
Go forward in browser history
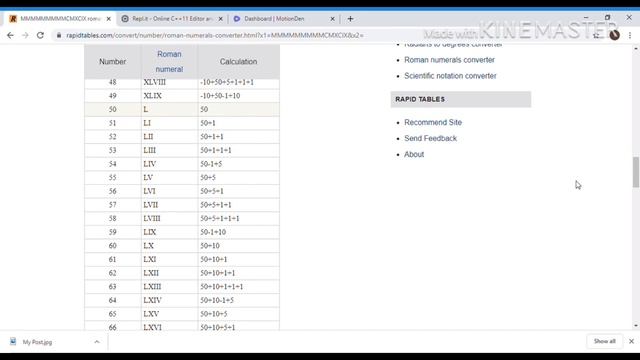tap(25, 36)
